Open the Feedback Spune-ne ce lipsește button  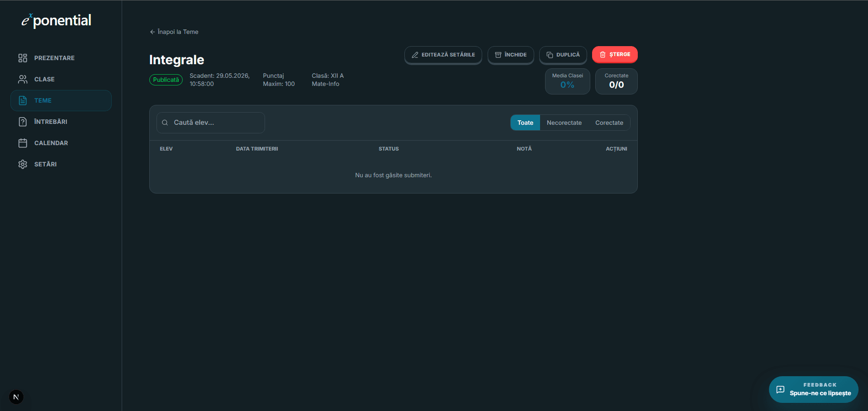pyautogui.click(x=813, y=389)
